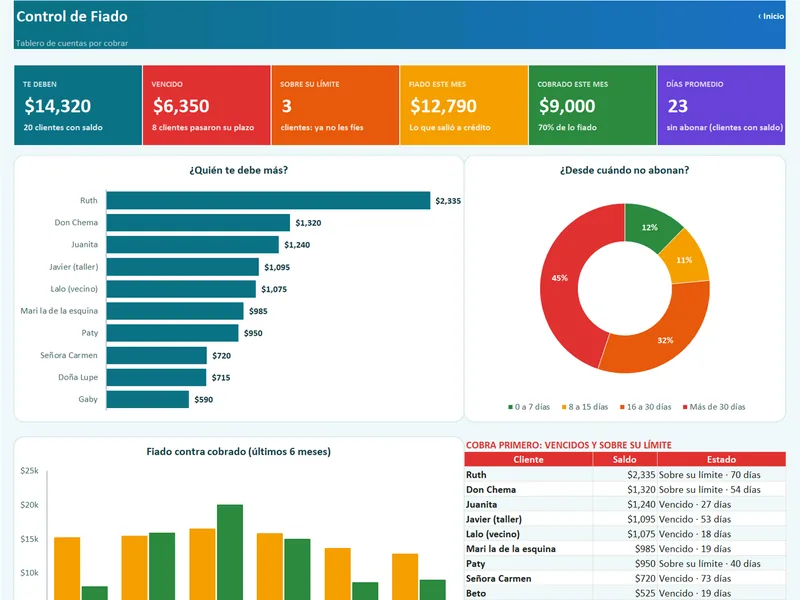Click the red 45% donut slice

pyautogui.click(x=559, y=278)
